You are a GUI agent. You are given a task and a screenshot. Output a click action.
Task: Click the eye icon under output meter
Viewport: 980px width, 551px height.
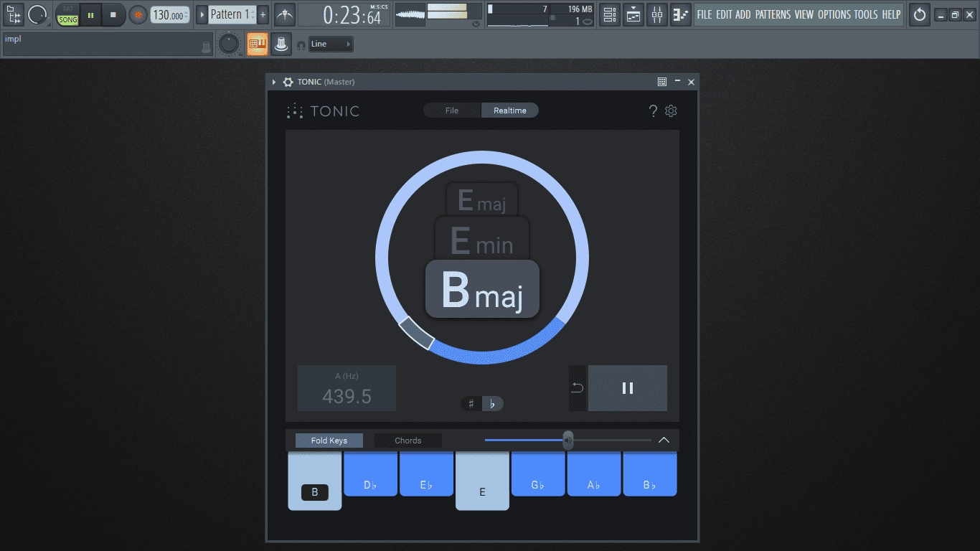(476, 24)
